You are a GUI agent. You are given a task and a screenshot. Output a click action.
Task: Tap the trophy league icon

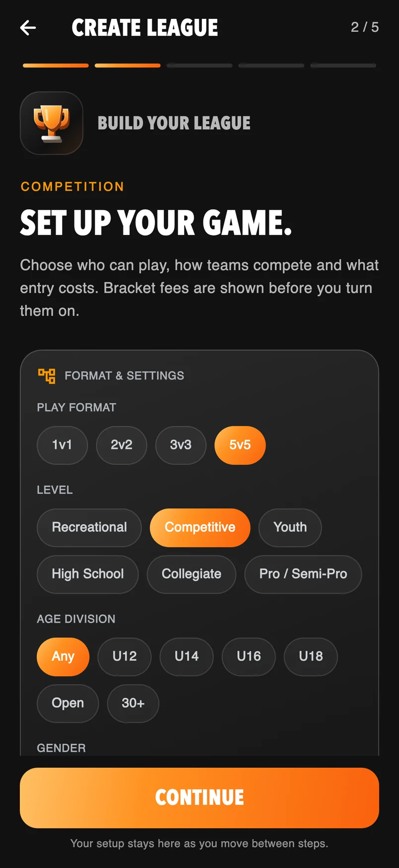coord(52,123)
